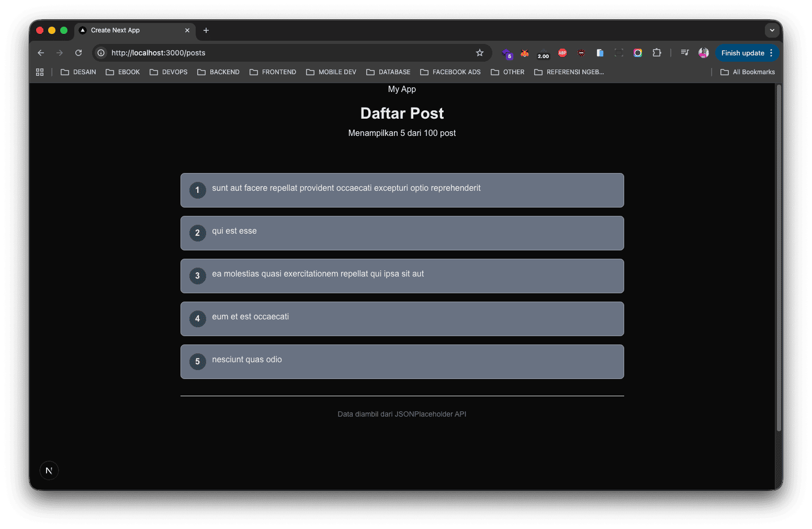
Task: Open the screenshot selection extension icon
Action: (619, 53)
